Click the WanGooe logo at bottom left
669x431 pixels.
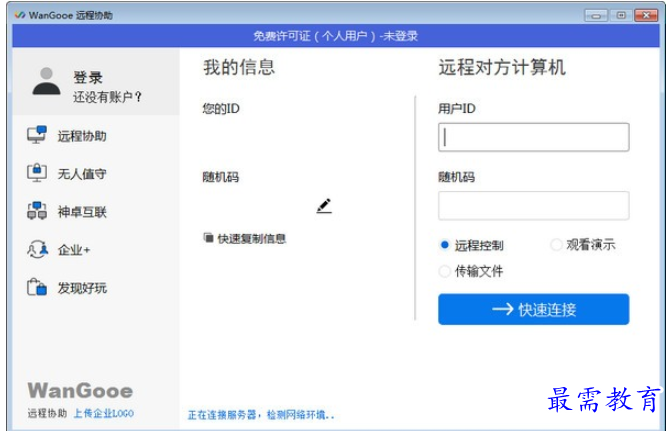tap(80, 391)
